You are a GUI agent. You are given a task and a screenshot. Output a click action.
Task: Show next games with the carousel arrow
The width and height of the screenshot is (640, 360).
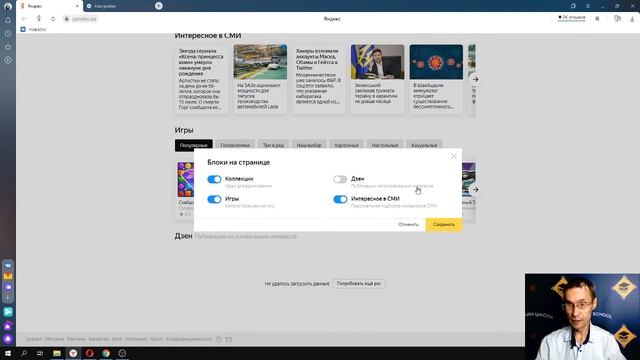[x=476, y=189]
